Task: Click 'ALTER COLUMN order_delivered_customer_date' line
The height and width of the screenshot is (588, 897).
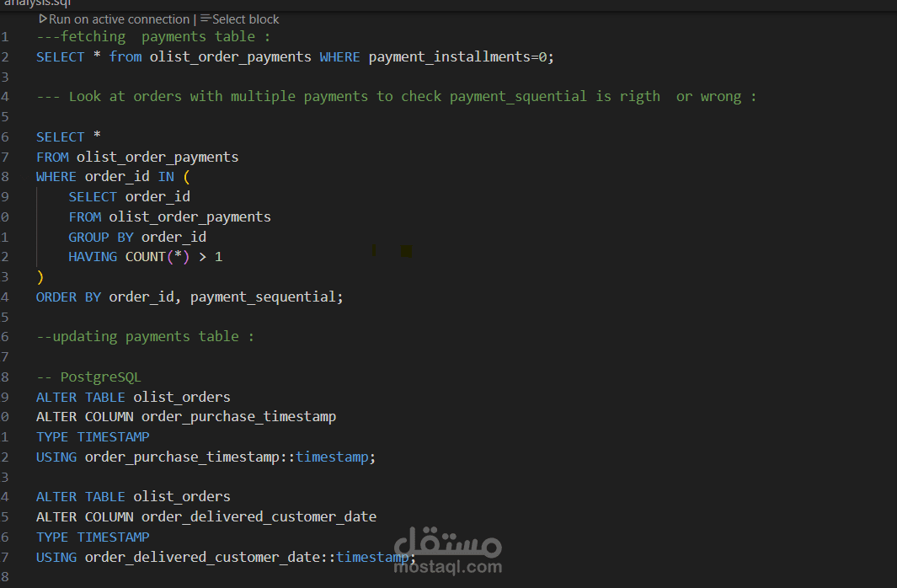Action: [206, 517]
